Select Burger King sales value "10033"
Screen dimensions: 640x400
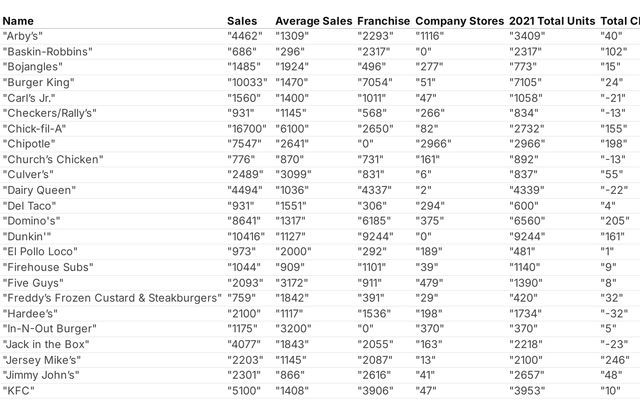(x=247, y=82)
